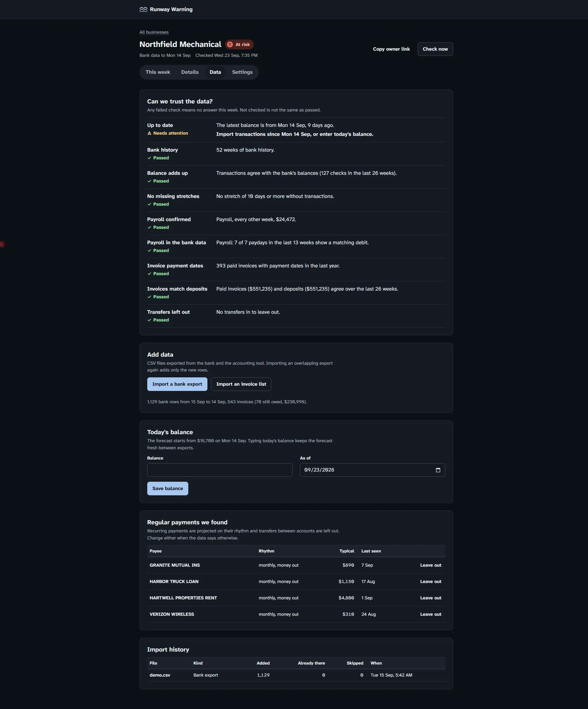Image resolution: width=588 pixels, height=709 pixels.
Task: Click the HARBOR TRUCK LOAN payee
Action: tap(174, 581)
